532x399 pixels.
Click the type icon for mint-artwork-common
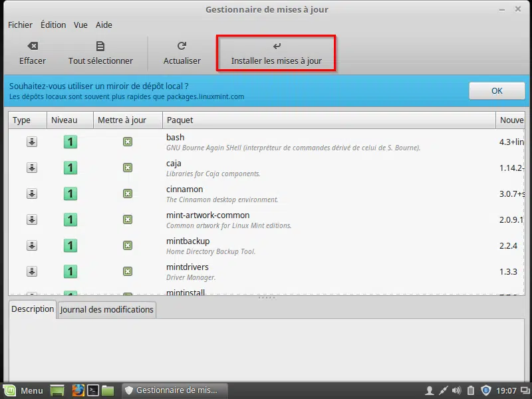[32, 219]
